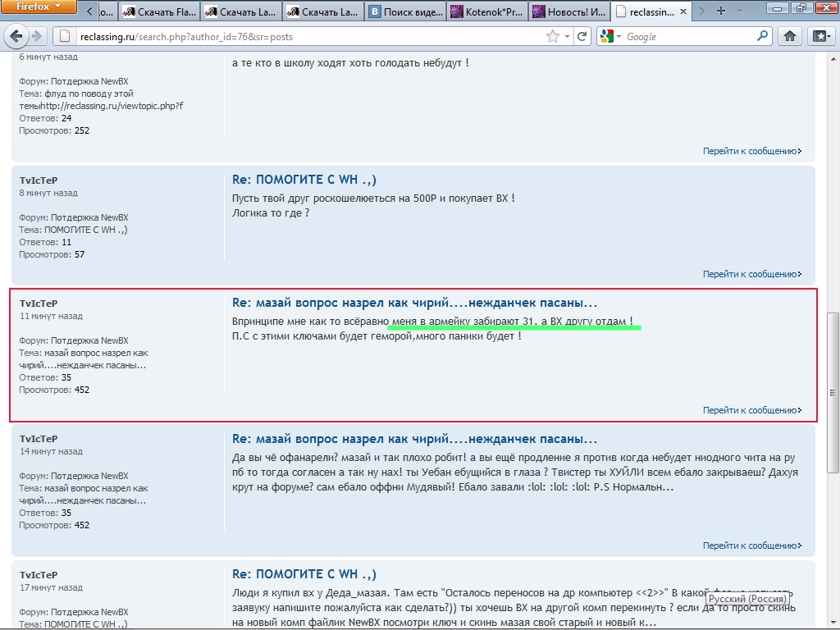Click the URL address bar field
Viewport: 840px width, 630px height.
[x=304, y=37]
